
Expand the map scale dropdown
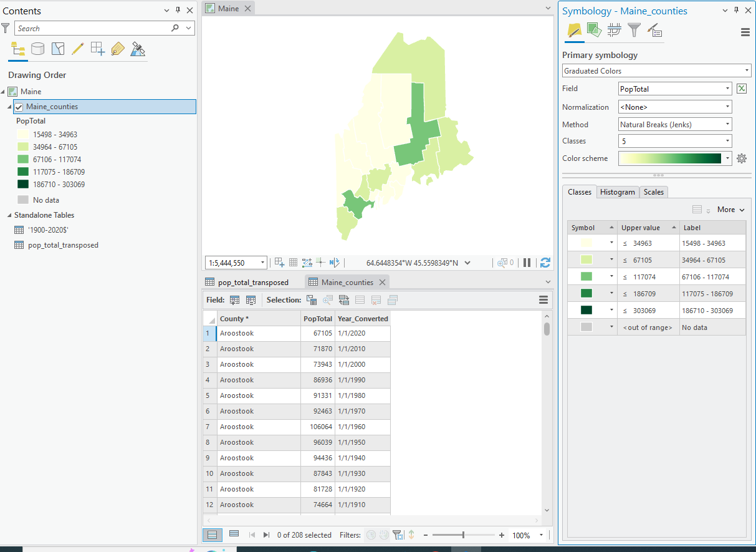point(262,263)
